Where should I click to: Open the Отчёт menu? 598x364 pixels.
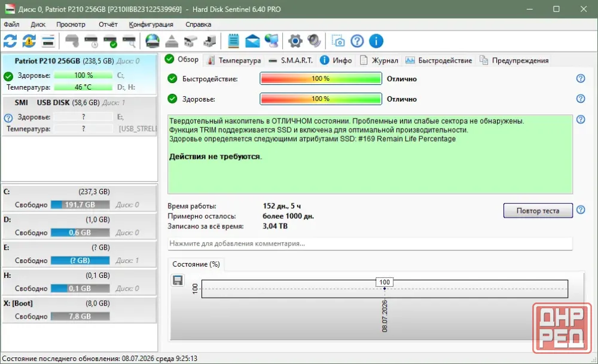point(108,25)
